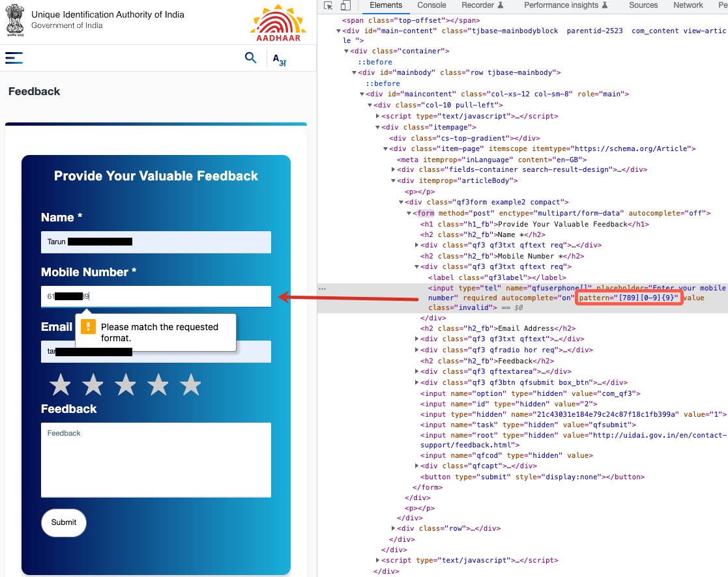Collapse the itempage div node

(377, 127)
